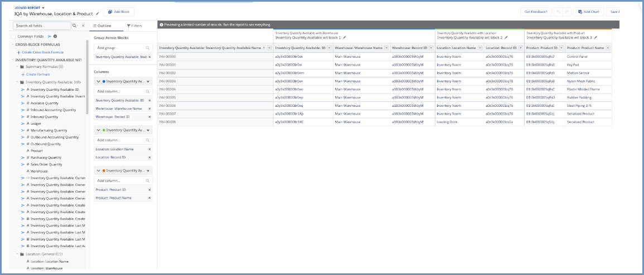
Task: Click the Add Block button
Action: (119, 12)
